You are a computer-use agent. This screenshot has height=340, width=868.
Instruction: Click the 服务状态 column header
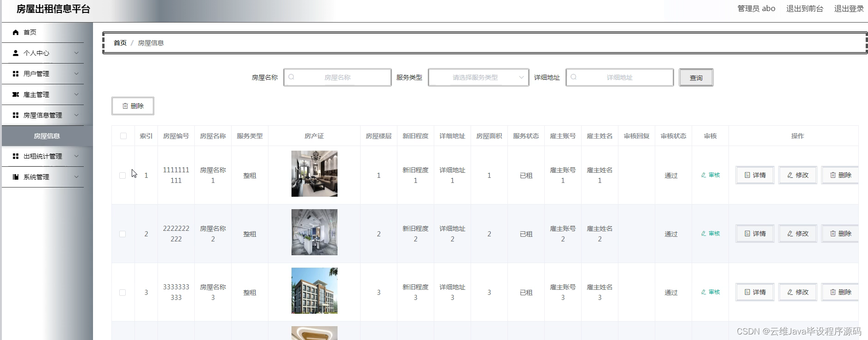526,136
